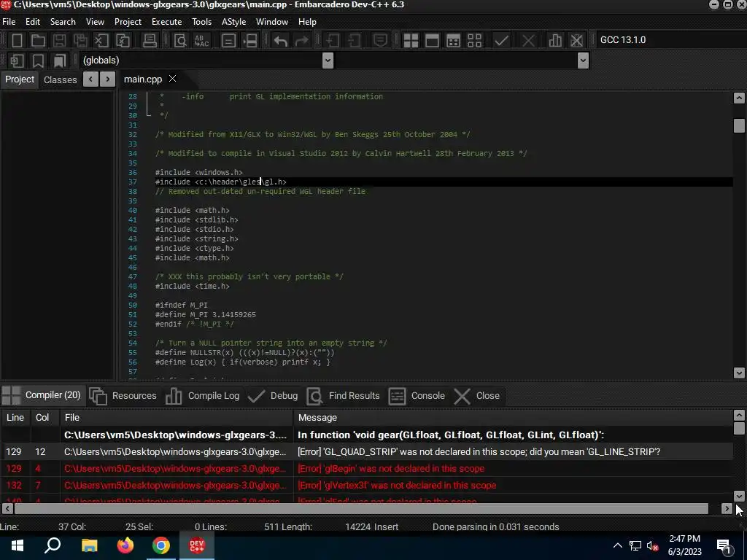Screen dimensions: 747x560
Task: Open file folder icon in toolbar
Action: [38, 41]
